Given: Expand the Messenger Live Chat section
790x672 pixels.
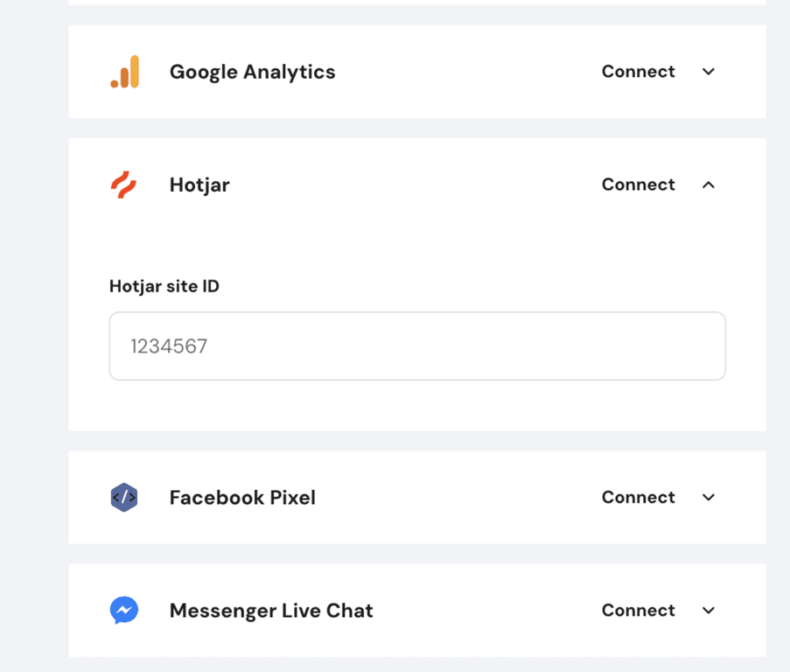Looking at the screenshot, I should coord(708,610).
